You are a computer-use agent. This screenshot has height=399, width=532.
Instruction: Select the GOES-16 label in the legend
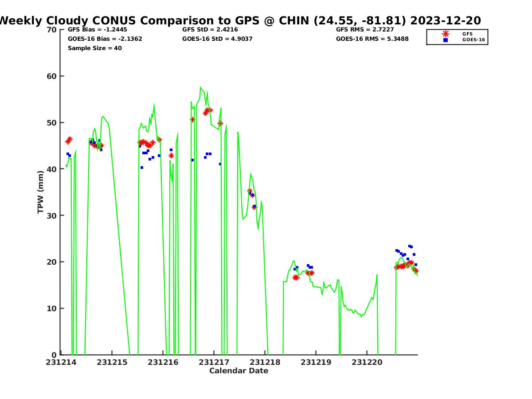[x=473, y=40]
